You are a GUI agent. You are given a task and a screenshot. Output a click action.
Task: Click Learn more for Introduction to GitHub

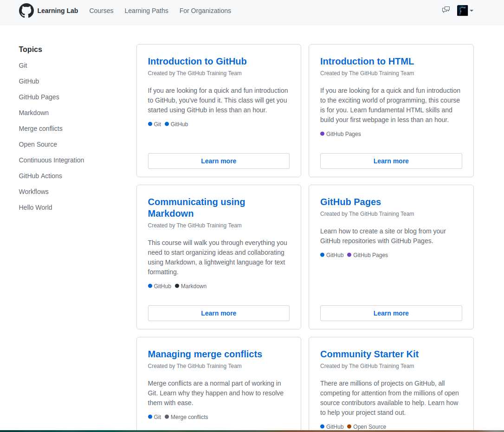click(x=219, y=161)
